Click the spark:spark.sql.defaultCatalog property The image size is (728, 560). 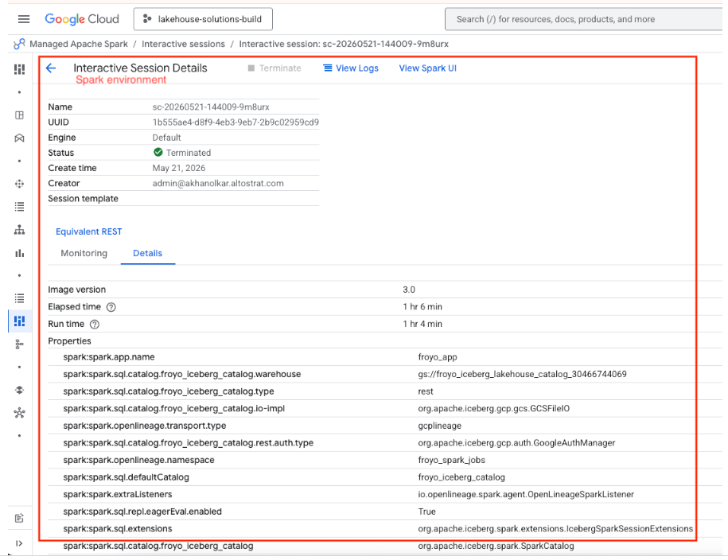click(x=127, y=477)
